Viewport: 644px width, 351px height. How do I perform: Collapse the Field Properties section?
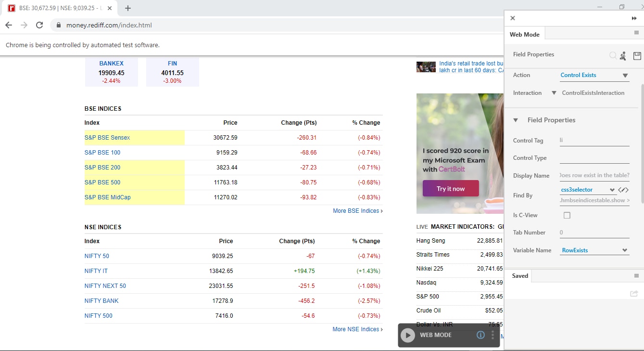click(x=516, y=120)
